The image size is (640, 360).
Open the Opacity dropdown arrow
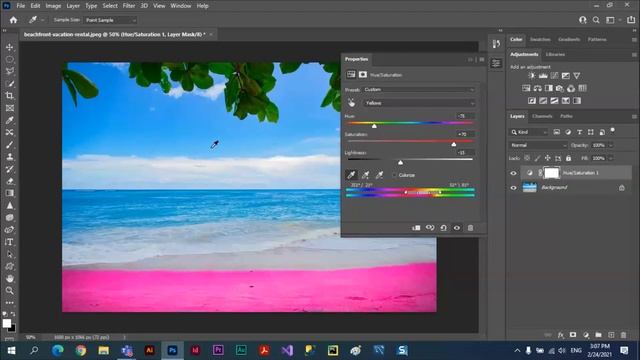point(611,145)
